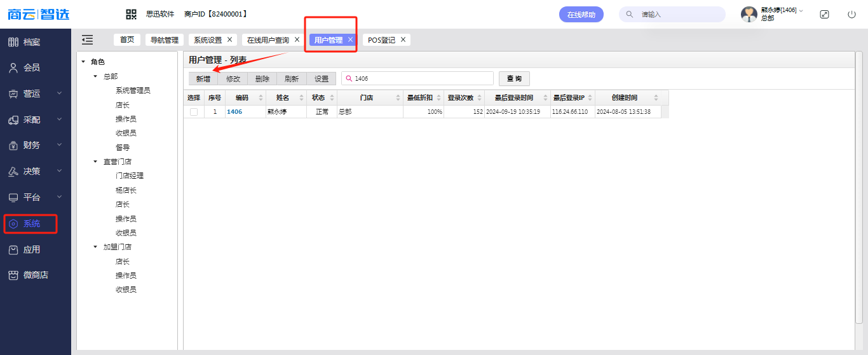Collapse the 角色 tree root
Image resolution: width=868 pixels, height=355 pixels.
coord(83,62)
